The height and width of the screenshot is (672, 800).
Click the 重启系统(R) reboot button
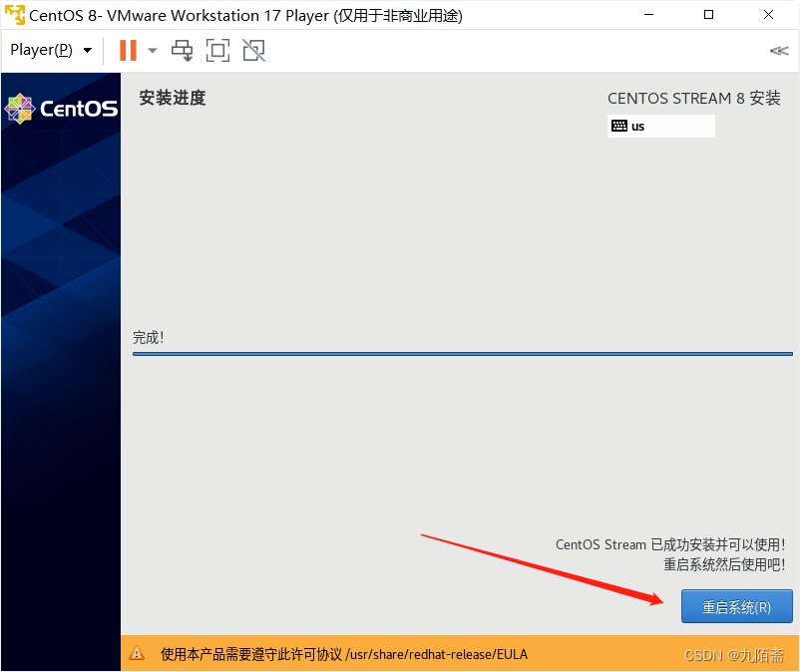coord(737,606)
